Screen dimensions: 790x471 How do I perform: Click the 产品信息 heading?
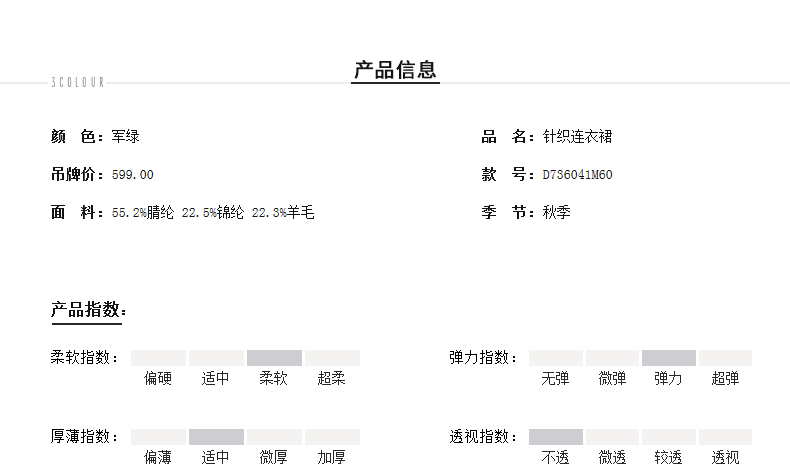click(x=396, y=70)
